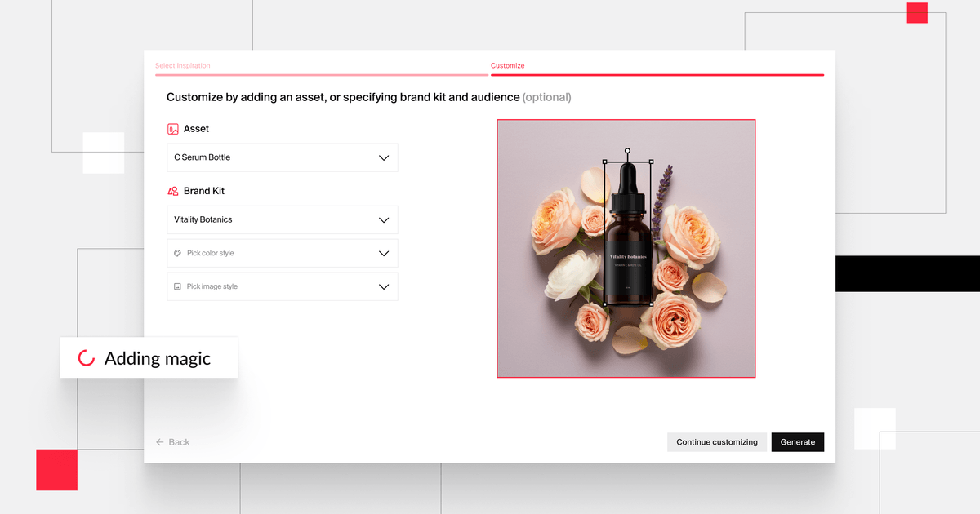Viewport: 980px width, 514px height.
Task: Click the Back link
Action: [x=177, y=441]
